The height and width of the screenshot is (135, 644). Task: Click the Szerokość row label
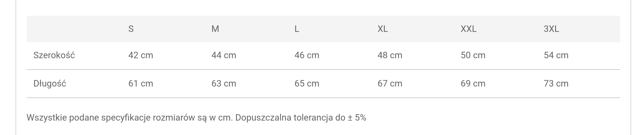pyautogui.click(x=54, y=55)
